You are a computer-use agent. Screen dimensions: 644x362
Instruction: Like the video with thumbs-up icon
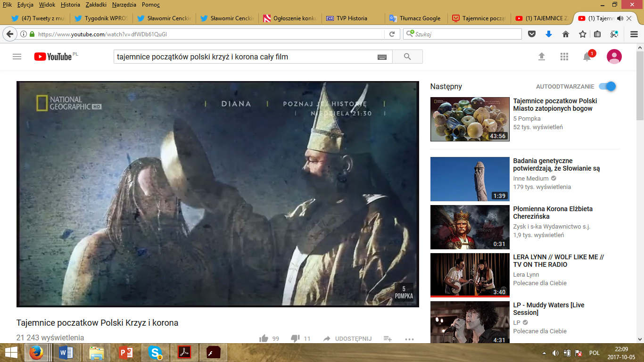tap(264, 338)
